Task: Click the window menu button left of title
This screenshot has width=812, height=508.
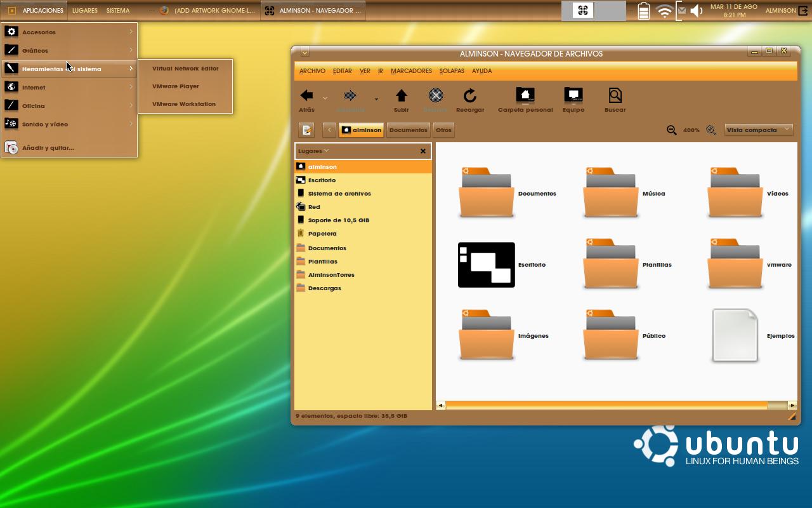Action: coord(304,52)
